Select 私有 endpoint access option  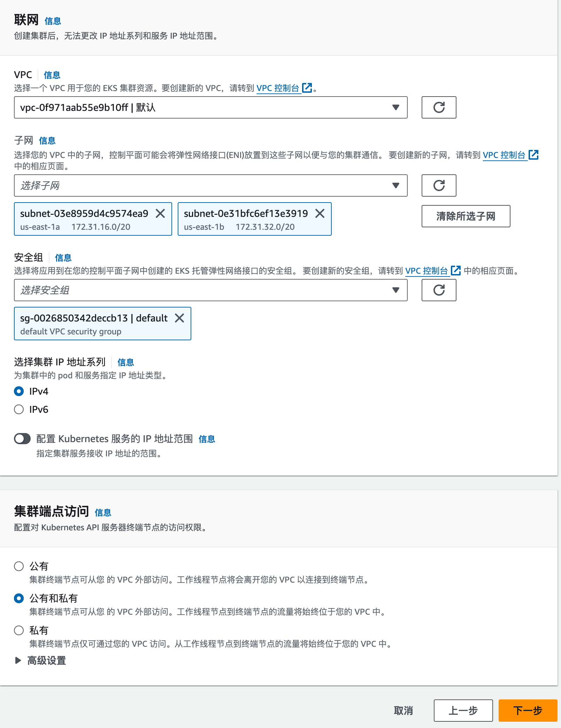[x=19, y=630]
